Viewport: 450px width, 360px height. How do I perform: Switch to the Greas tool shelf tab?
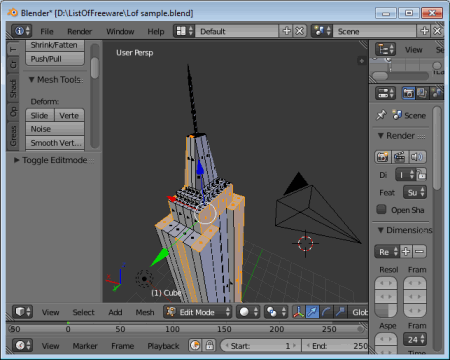pos(13,136)
